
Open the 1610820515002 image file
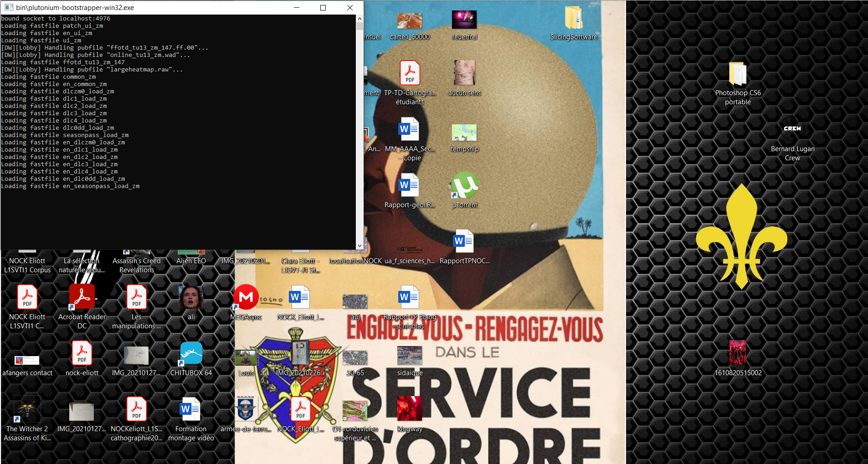point(738,352)
